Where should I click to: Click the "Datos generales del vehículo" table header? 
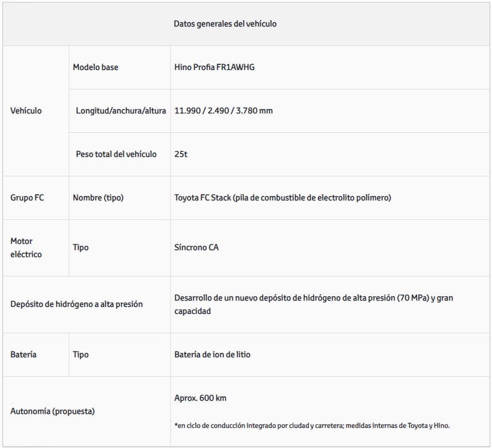pyautogui.click(x=225, y=24)
